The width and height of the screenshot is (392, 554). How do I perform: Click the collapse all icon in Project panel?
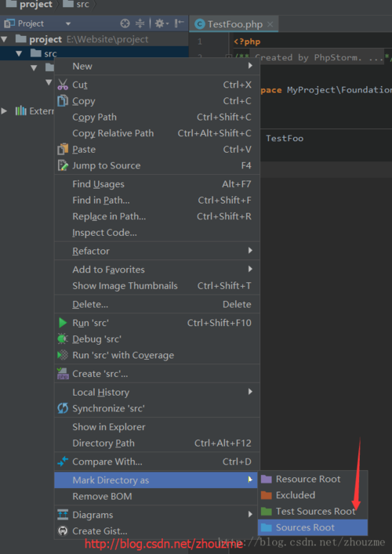140,24
